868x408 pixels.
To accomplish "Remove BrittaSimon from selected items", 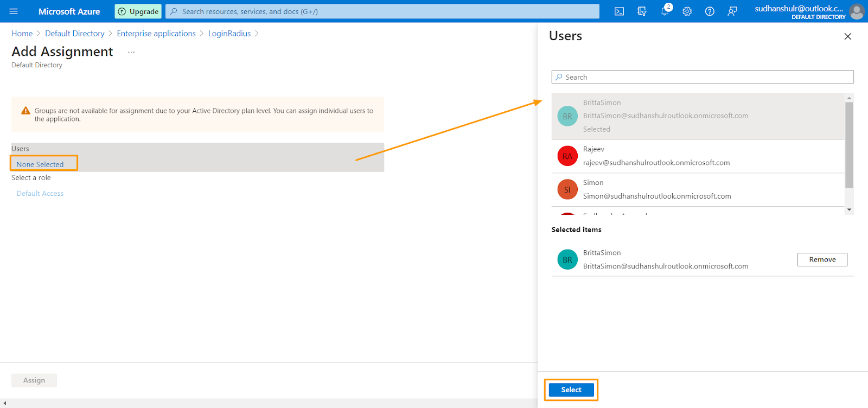I will [822, 260].
